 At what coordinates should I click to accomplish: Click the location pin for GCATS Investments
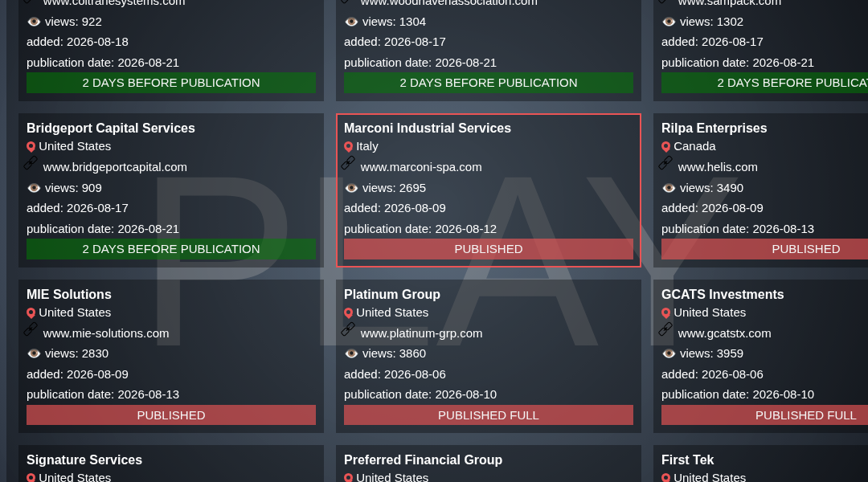click(x=666, y=313)
